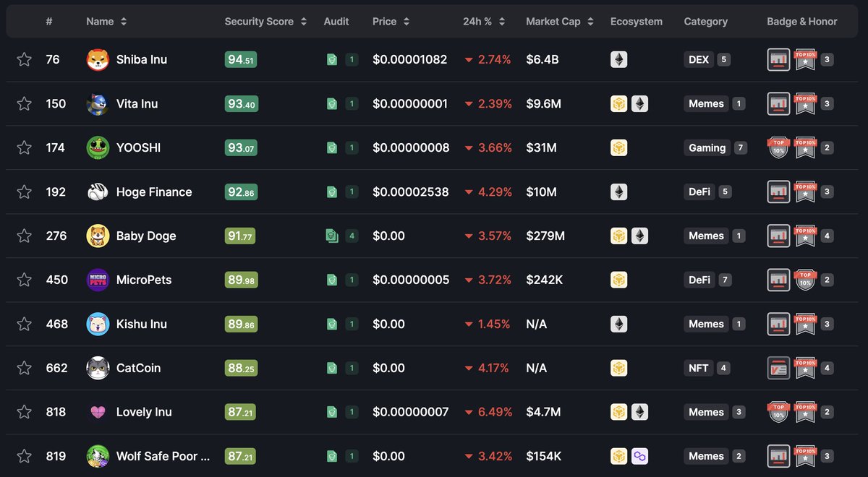Click Baby Doge's Top 10% ribbon badge
868x477 pixels.
tap(805, 236)
